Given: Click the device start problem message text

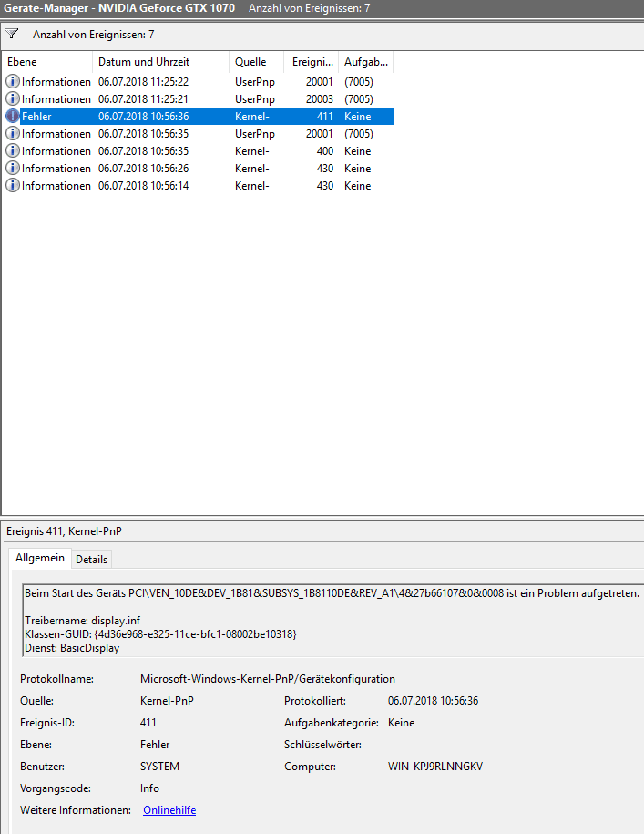Looking at the screenshot, I should [x=332, y=593].
